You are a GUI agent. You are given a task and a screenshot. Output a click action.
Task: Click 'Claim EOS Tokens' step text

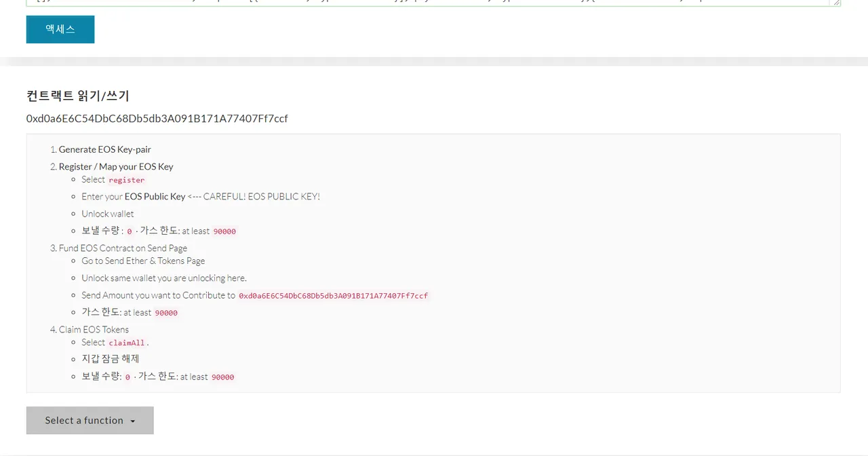click(x=94, y=329)
